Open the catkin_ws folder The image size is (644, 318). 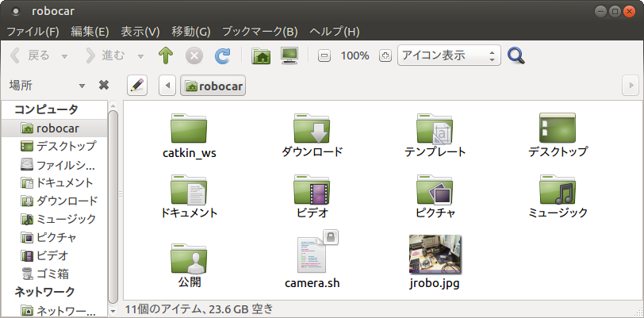[189, 136]
